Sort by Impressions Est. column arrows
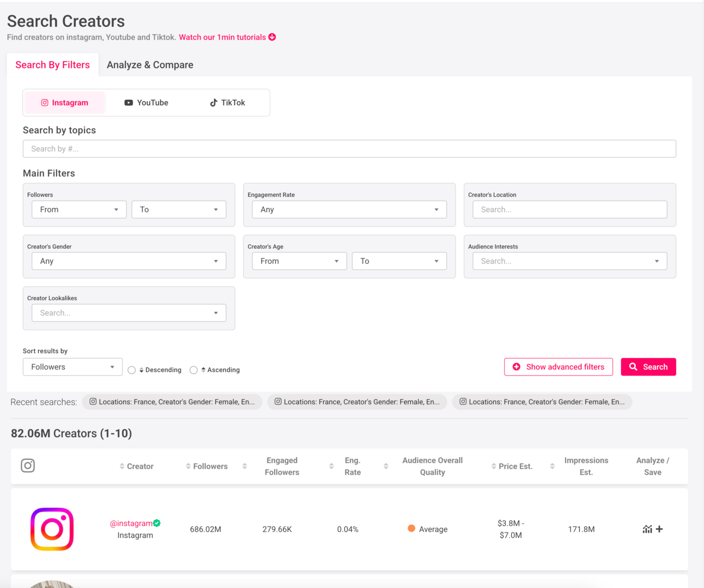704x588 pixels. coord(552,466)
